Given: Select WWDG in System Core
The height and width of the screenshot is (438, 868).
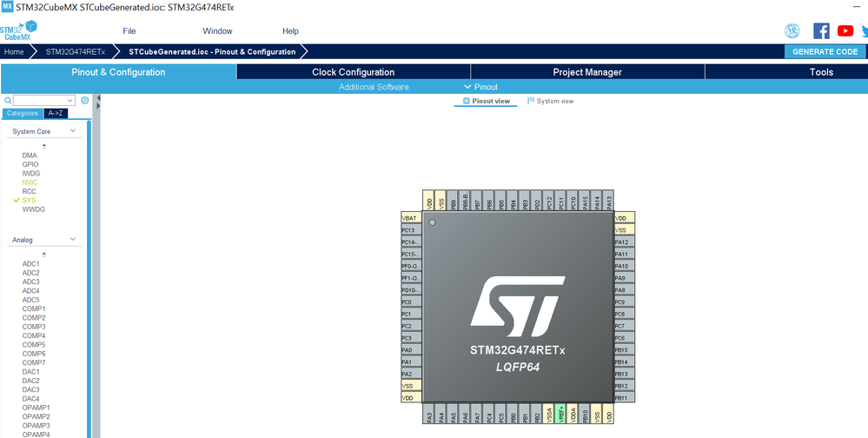Looking at the screenshot, I should [x=34, y=209].
